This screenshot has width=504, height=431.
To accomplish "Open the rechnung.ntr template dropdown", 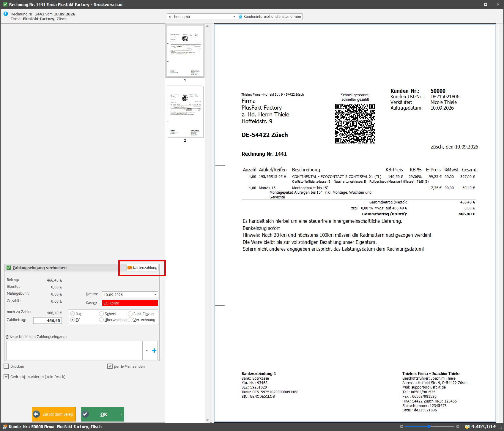I will [x=234, y=17].
